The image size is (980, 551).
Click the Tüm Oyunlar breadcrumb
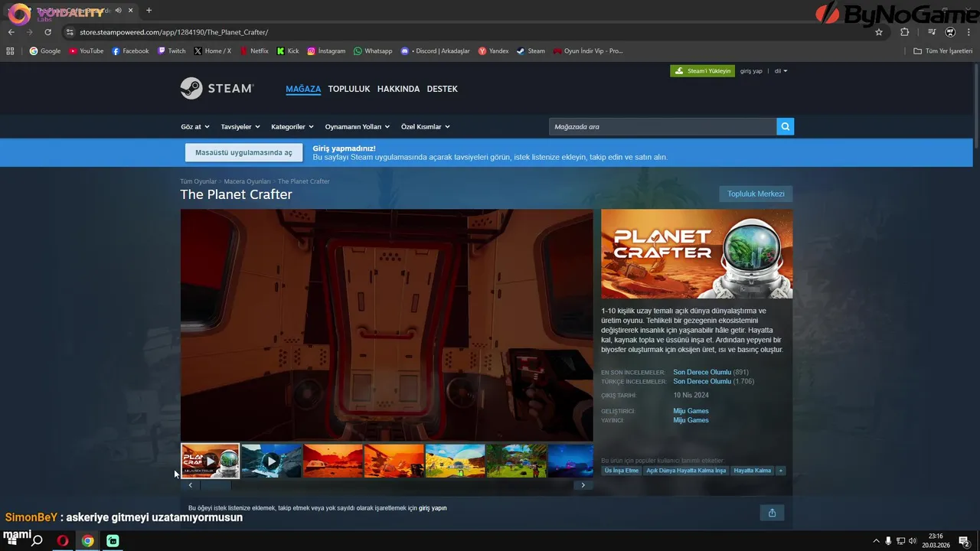(x=198, y=181)
